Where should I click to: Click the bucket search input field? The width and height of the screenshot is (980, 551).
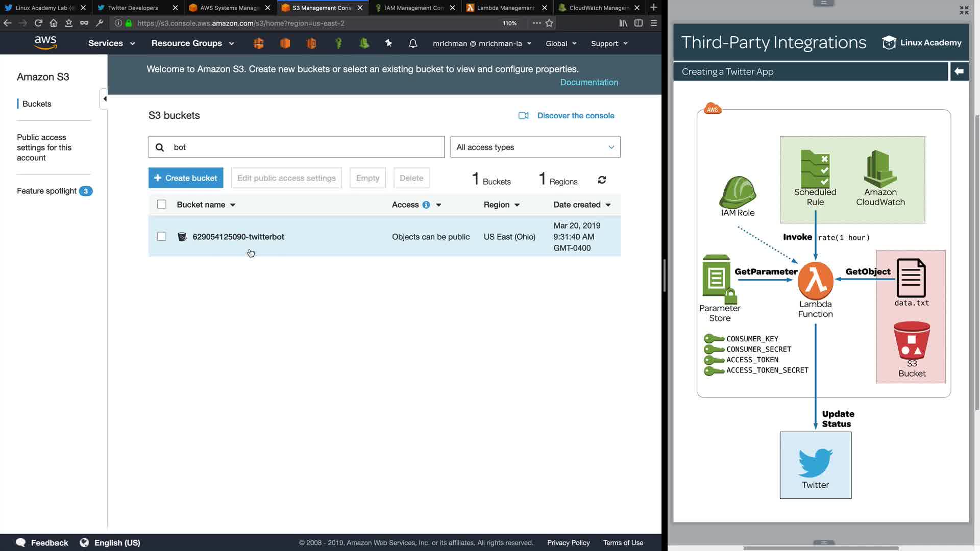(306, 147)
